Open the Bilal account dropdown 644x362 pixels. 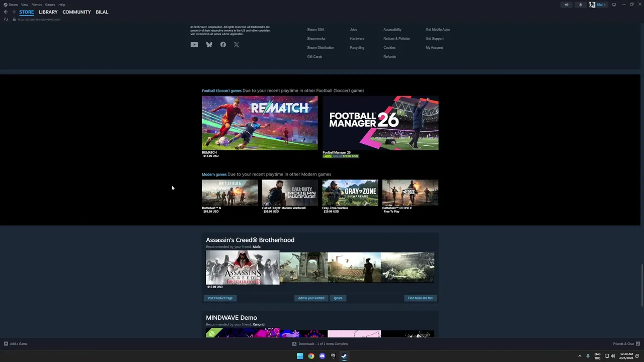[x=601, y=5]
